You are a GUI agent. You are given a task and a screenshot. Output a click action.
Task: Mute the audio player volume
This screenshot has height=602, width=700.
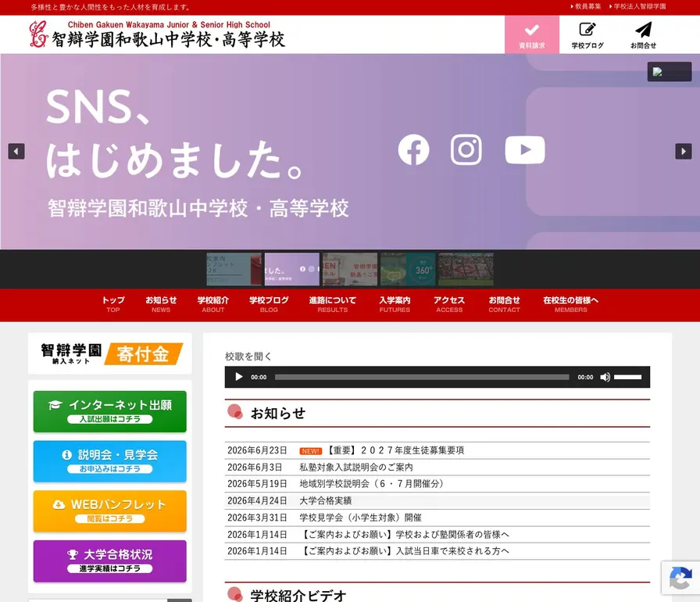coord(605,378)
